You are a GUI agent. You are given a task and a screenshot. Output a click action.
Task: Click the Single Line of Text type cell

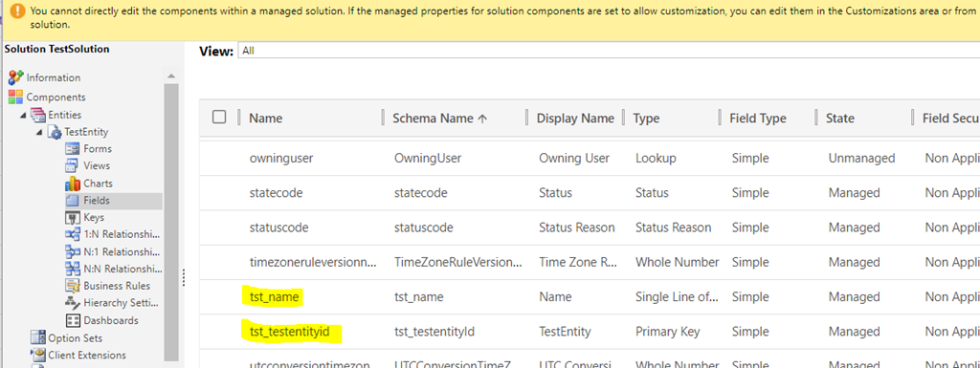(677, 297)
